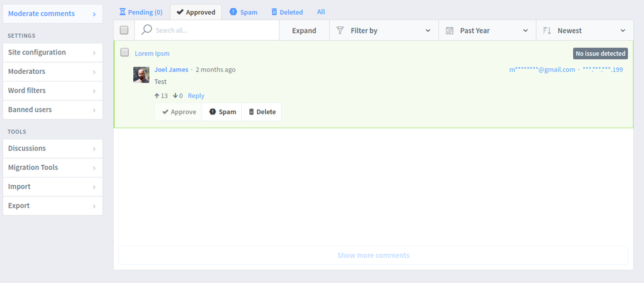Click the Reply link under the comment
Screen dimensions: 644x283
(196, 96)
